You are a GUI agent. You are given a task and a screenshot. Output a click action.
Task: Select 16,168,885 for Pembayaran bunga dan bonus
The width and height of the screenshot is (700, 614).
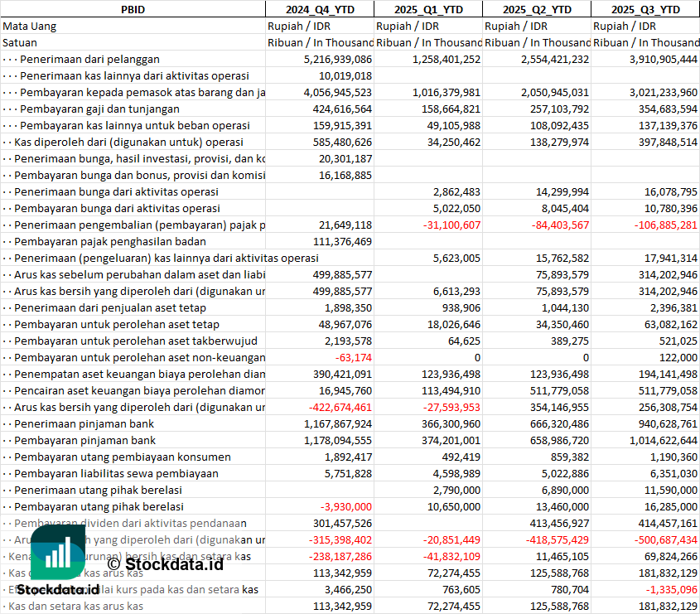tap(345, 175)
